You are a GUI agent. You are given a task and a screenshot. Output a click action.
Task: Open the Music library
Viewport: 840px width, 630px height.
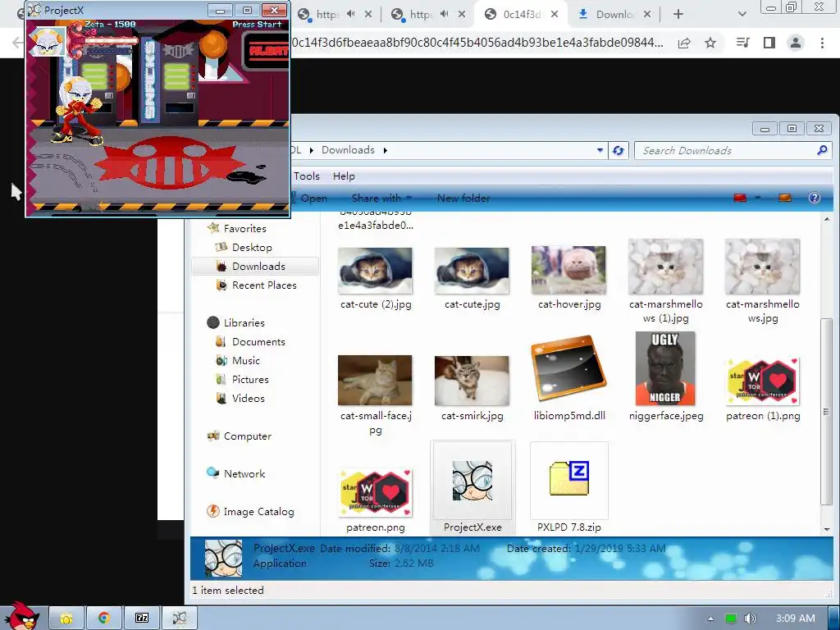point(245,361)
